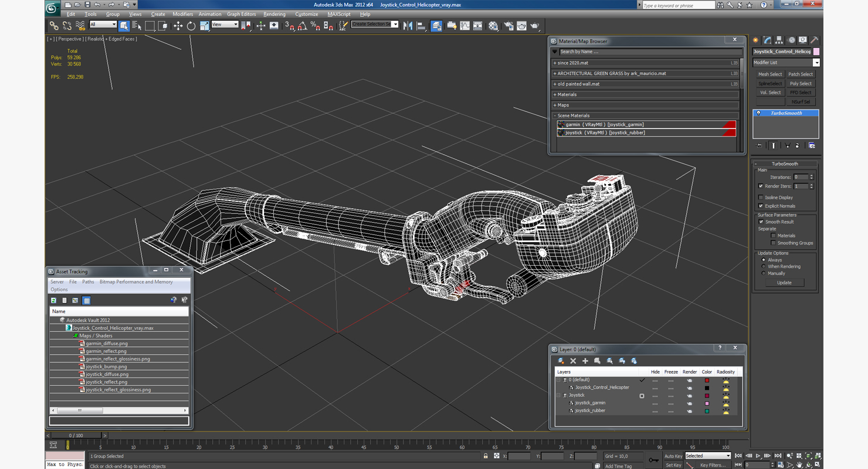Open the Edit menu
Screen dimensions: 868x469
pos(70,14)
